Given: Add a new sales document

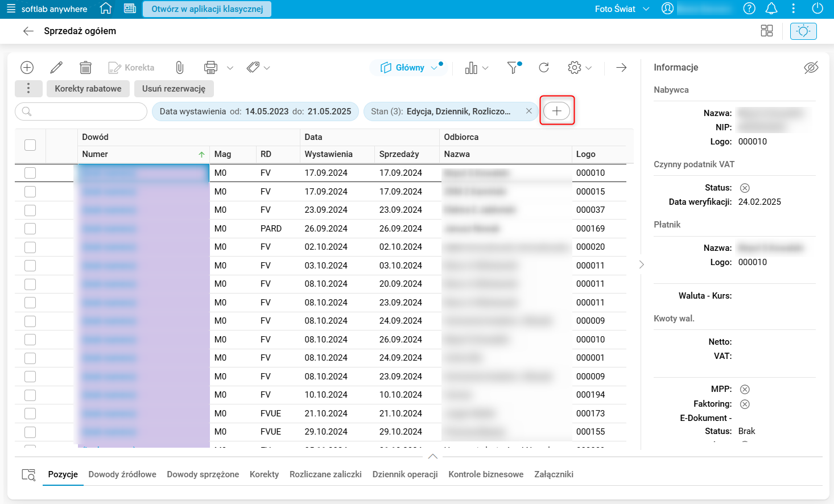Looking at the screenshot, I should coord(27,68).
